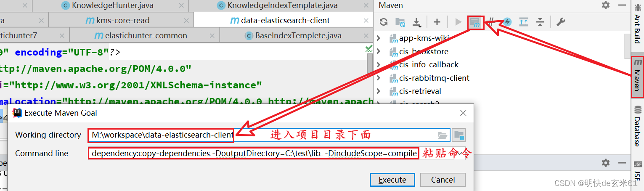
Task: Expand cis-info-callback Maven project
Action: tap(379, 64)
